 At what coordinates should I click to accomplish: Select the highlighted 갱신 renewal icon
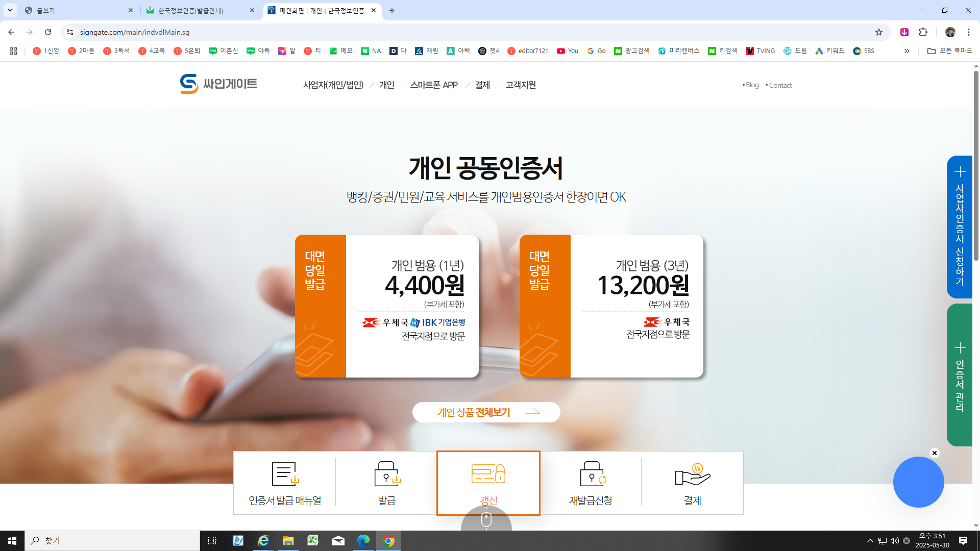click(487, 474)
